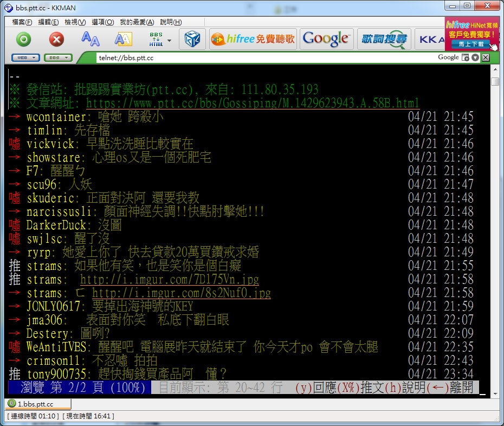
Task: Click the red disconnect X icon
Action: 56,40
